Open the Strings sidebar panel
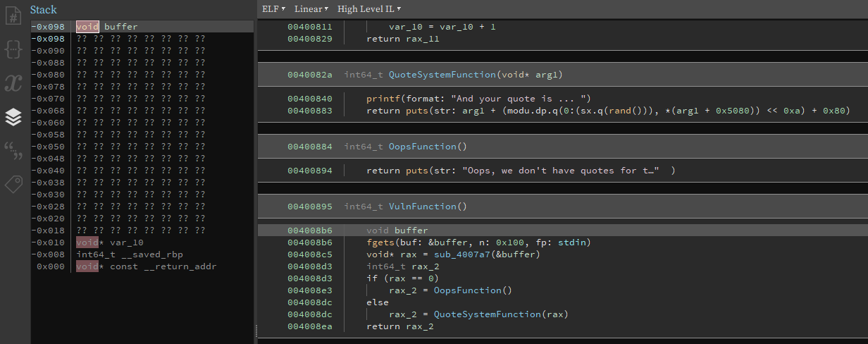 coord(13,150)
